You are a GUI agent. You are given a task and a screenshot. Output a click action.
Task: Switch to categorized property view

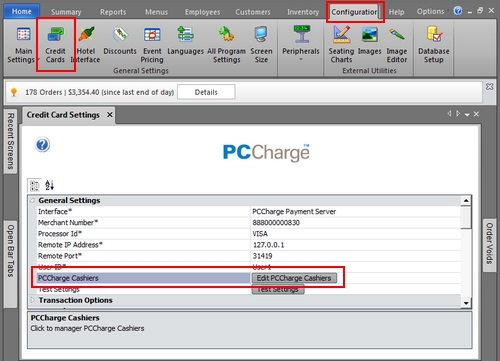(x=34, y=185)
